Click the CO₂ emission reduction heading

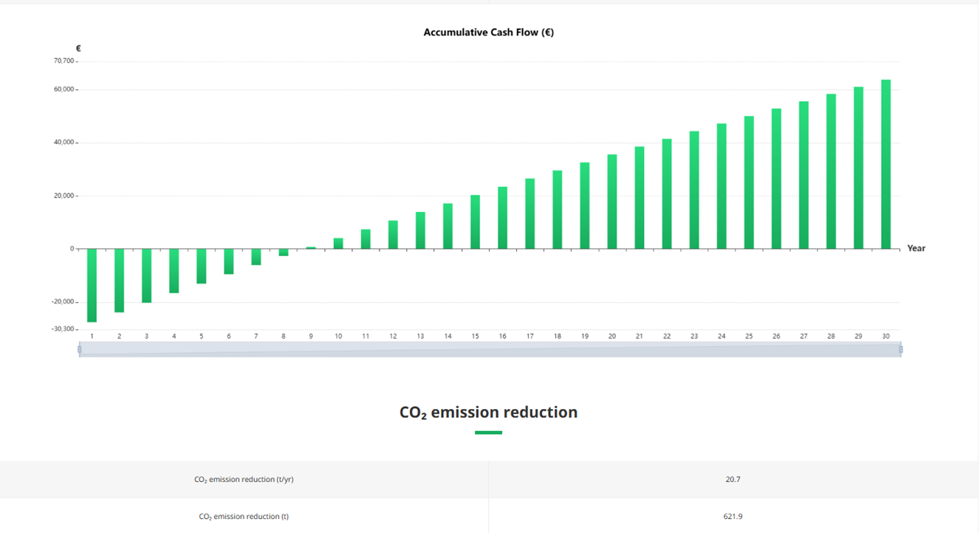[489, 412]
